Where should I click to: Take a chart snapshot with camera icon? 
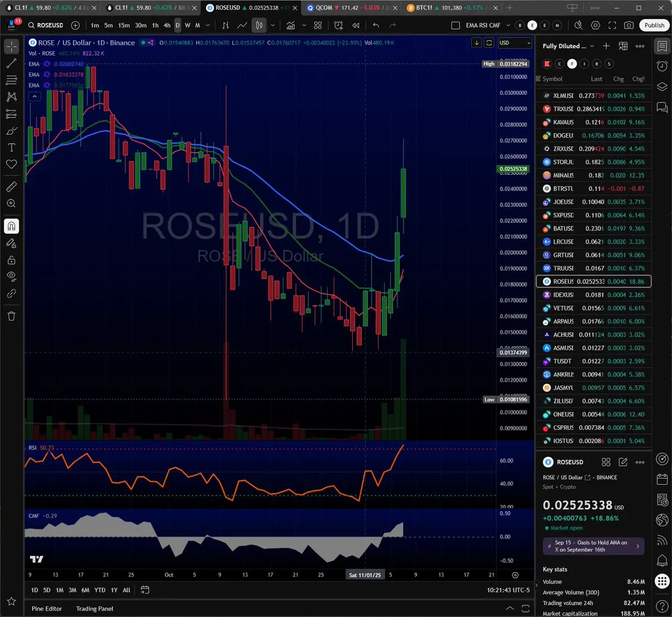pyautogui.click(x=629, y=25)
